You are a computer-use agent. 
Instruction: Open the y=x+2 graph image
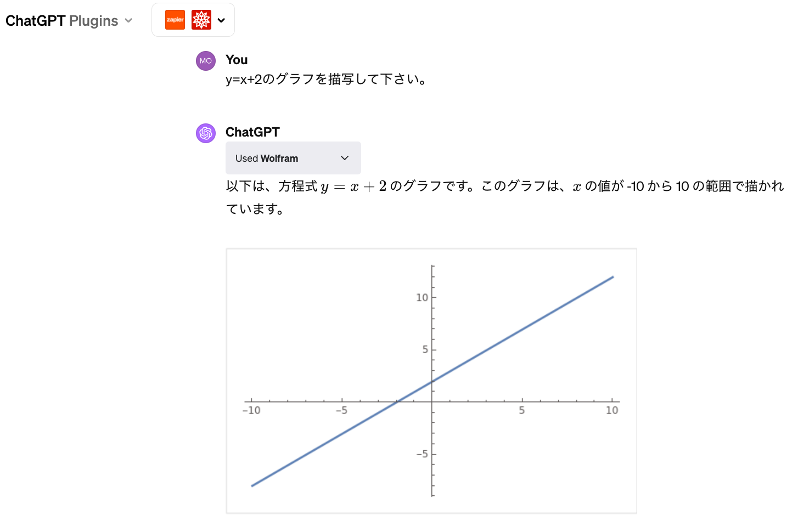pyautogui.click(x=431, y=381)
